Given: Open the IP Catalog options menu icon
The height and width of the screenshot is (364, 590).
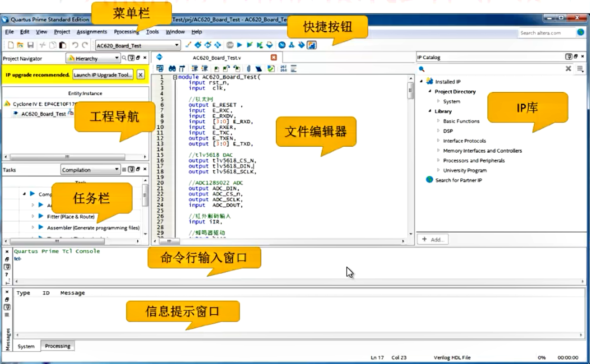Looking at the screenshot, I should click(581, 69).
